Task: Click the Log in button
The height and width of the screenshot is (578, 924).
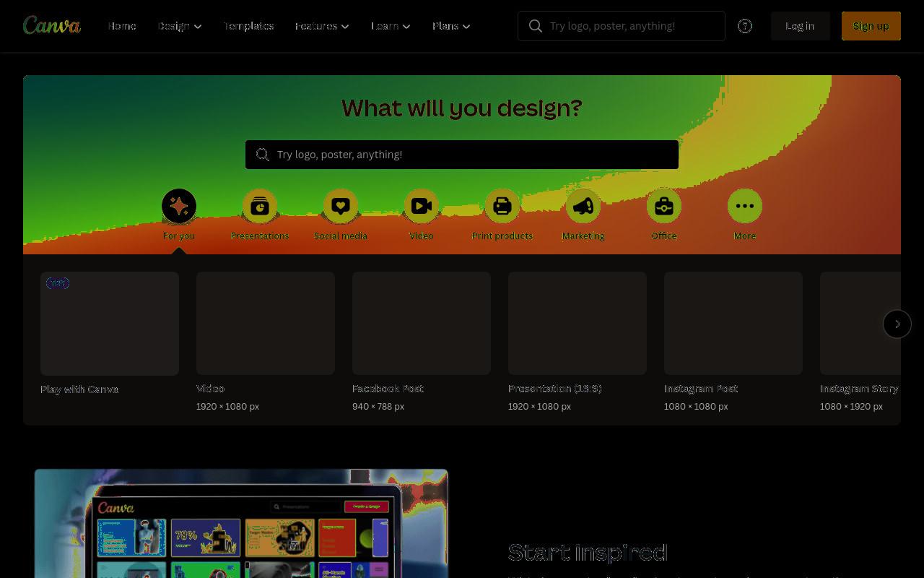Action: pos(800,26)
